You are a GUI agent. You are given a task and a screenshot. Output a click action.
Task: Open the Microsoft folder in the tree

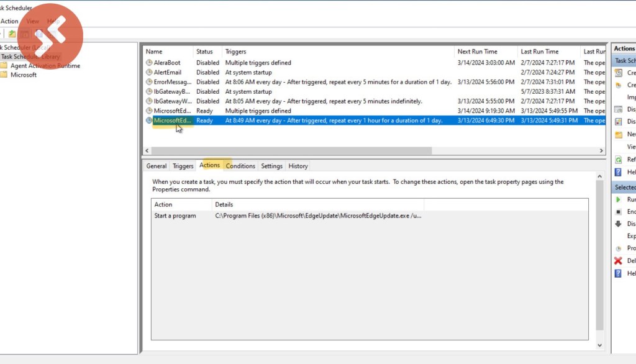point(23,75)
